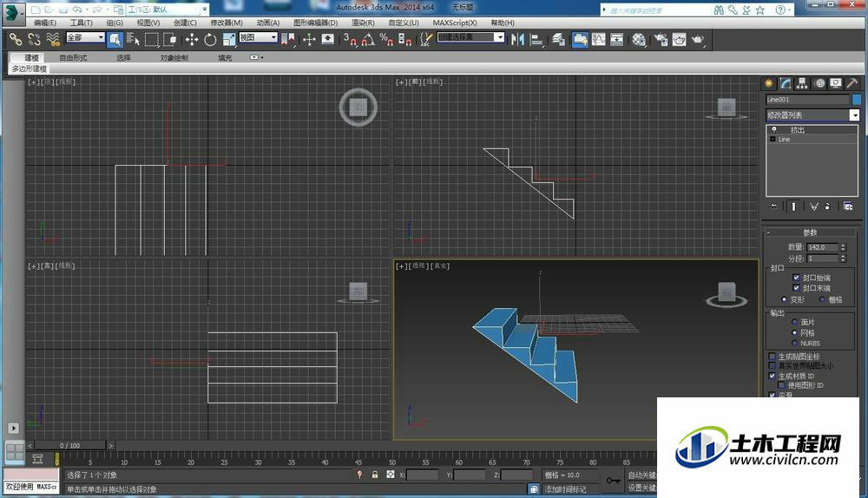
Task: Expand the Line entry in modifier stack
Action: pyautogui.click(x=773, y=139)
